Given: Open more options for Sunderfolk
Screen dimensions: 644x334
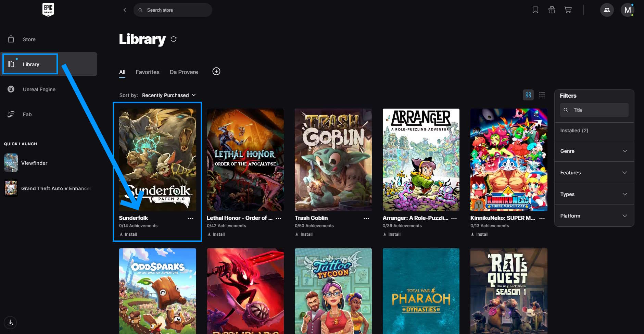Looking at the screenshot, I should coord(191,218).
